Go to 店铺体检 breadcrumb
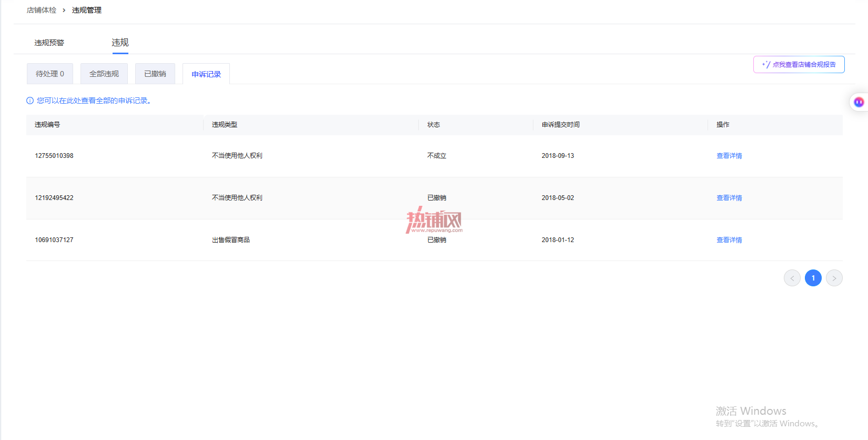This screenshot has height=440, width=868. tap(42, 10)
